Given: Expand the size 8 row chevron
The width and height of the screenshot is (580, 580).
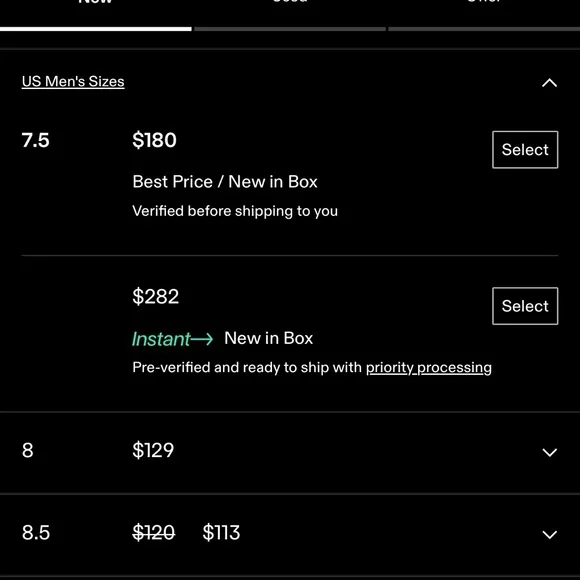Looking at the screenshot, I should point(549,452).
